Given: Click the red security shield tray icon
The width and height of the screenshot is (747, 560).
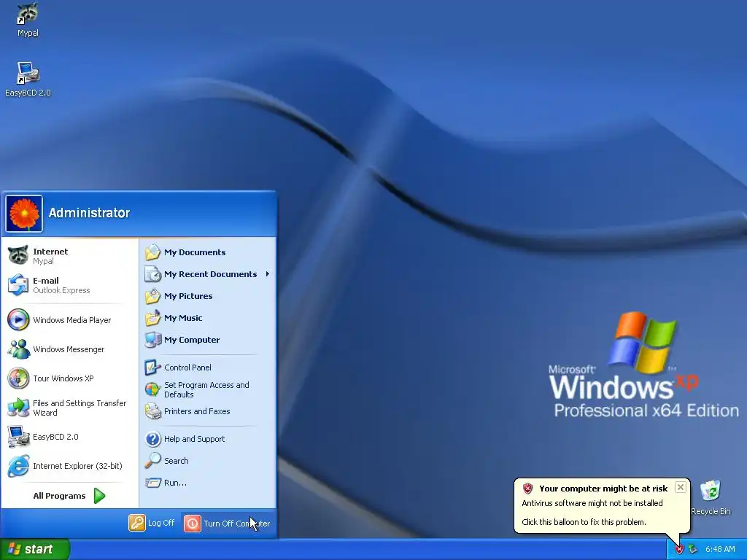Looking at the screenshot, I should [679, 550].
